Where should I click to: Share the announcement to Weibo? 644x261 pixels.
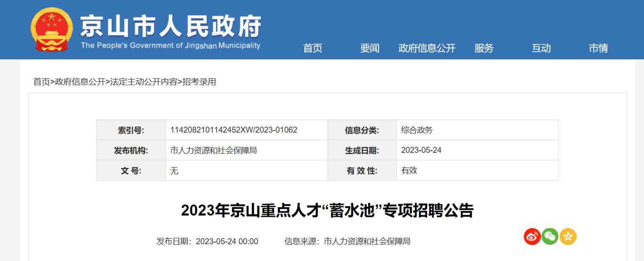532,237
